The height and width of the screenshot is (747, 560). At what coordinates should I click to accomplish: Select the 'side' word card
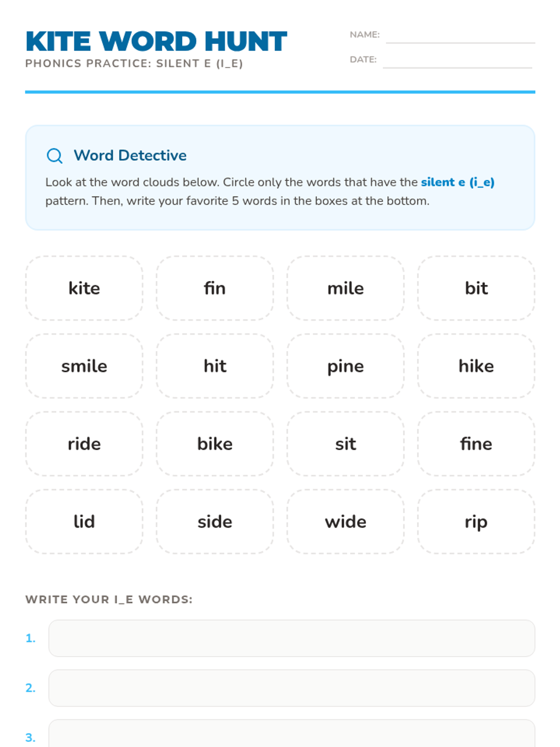(215, 521)
